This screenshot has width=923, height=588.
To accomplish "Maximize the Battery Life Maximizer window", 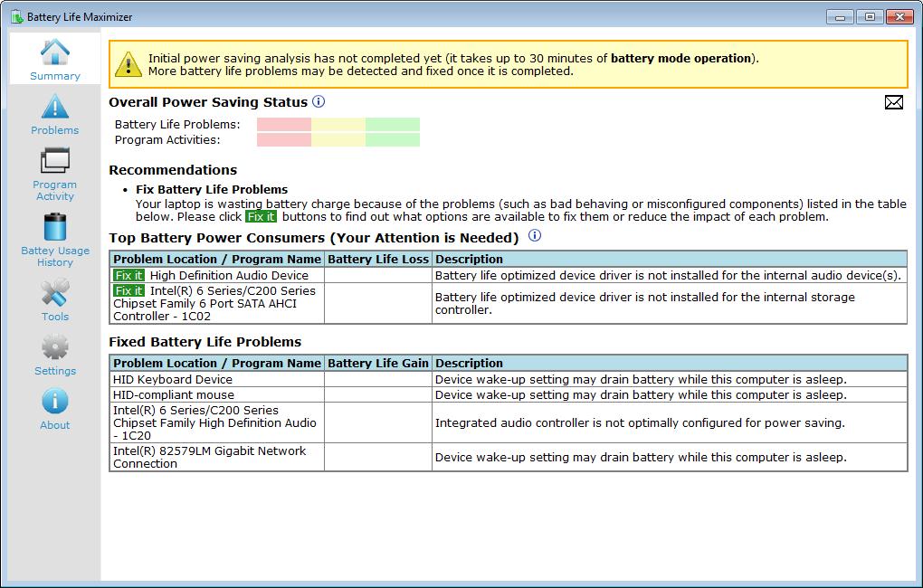I will 870,17.
